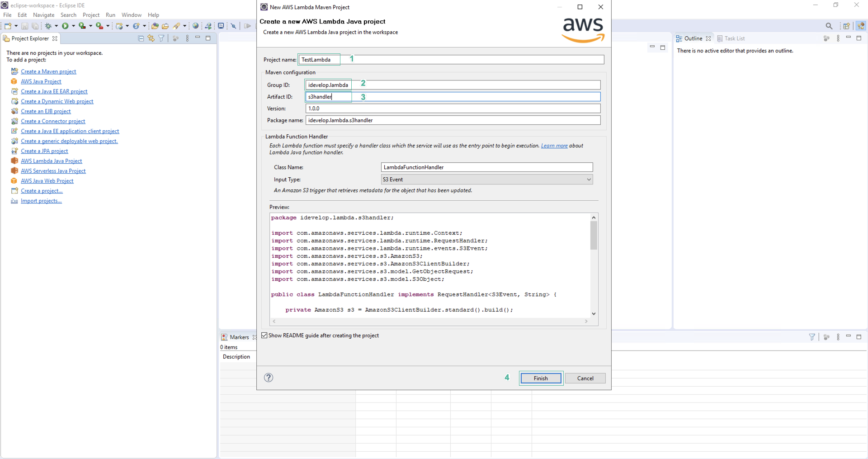Click the Save All icon in toolbar

coord(35,26)
